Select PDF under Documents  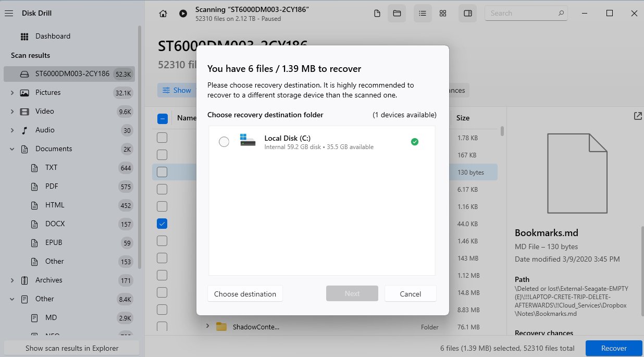pos(69,187)
